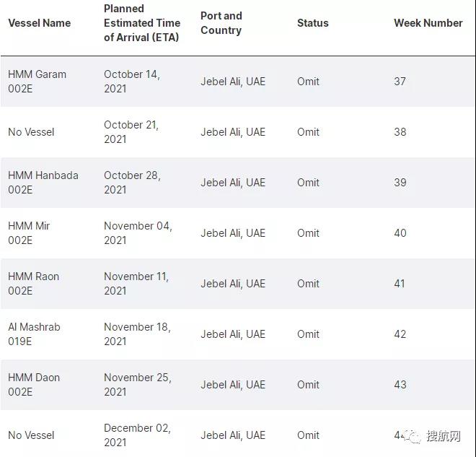Viewport: 476px width, 457px height.
Task: Click the HMM Mir 002E vessel cell
Action: coord(29,233)
